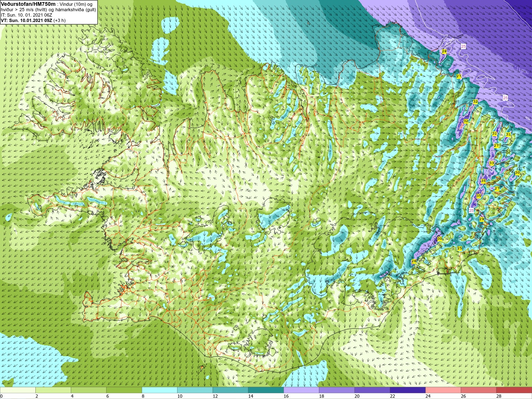Click the salmon 26–28 m/s legend swatch

click(x=478, y=390)
